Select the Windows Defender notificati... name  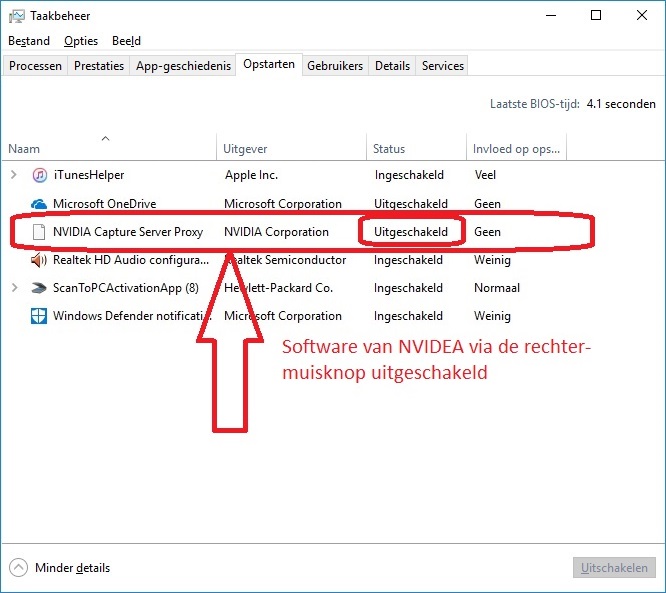tap(132, 316)
